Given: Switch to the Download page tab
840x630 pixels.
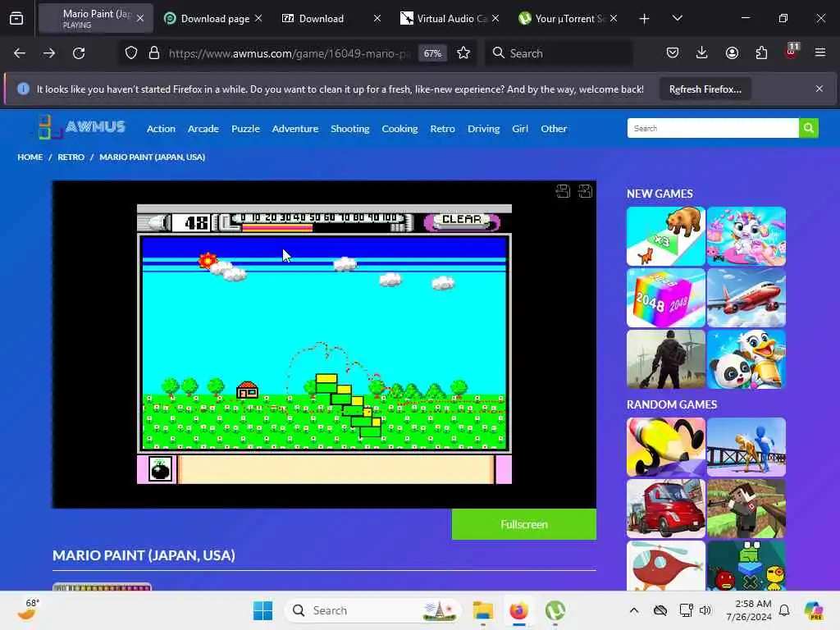Looking at the screenshot, I should [212, 19].
